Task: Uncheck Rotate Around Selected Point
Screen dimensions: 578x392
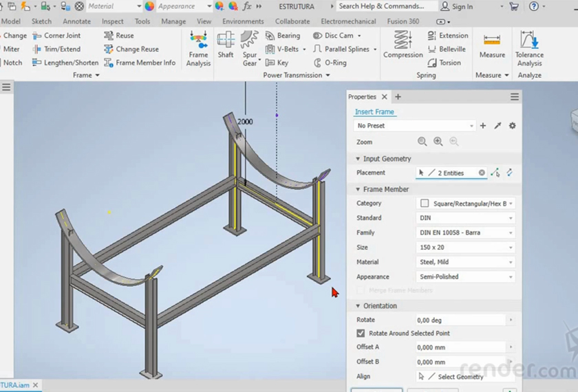Action: pyautogui.click(x=361, y=334)
